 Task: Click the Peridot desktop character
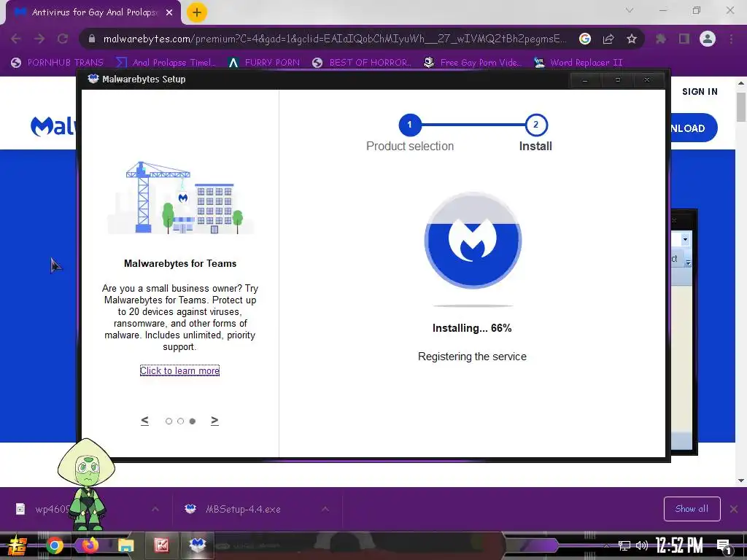coord(88,483)
